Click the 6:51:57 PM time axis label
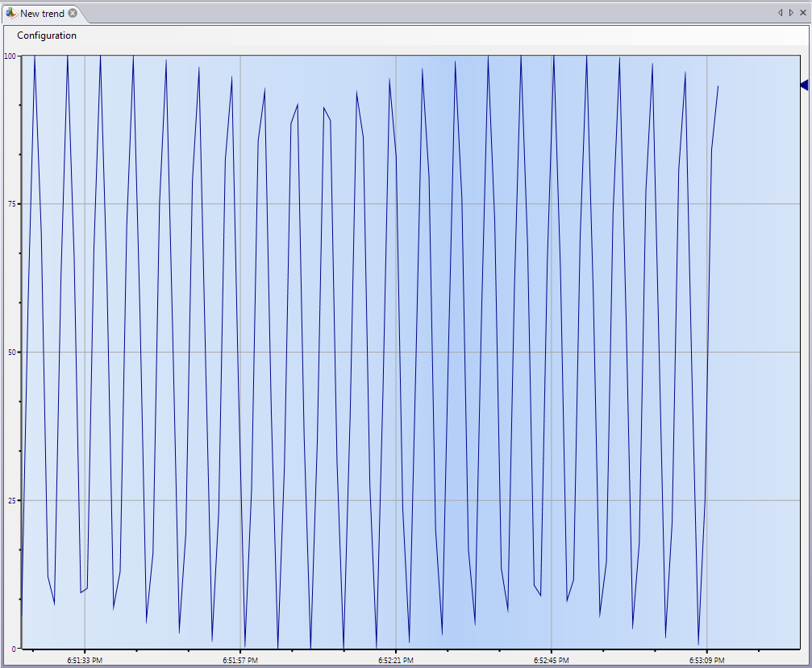Image resolution: width=812 pixels, height=668 pixels. (x=240, y=661)
